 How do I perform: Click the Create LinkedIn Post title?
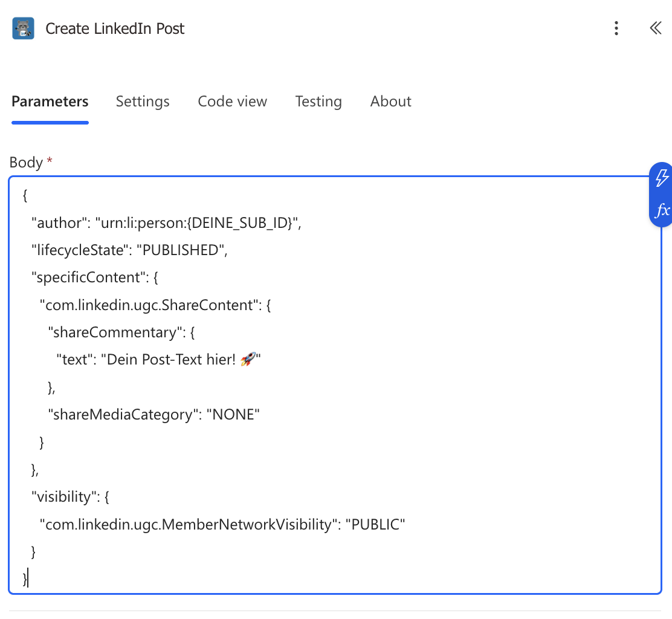coord(115,28)
